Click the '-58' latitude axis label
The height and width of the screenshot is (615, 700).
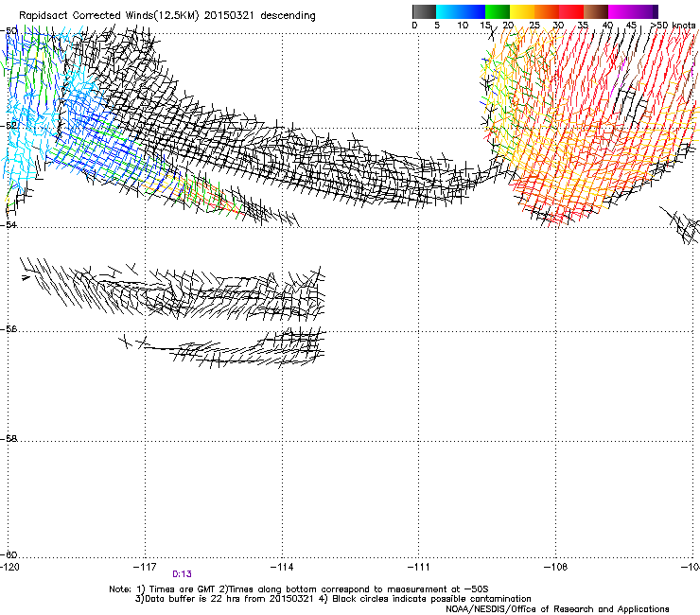[9, 439]
